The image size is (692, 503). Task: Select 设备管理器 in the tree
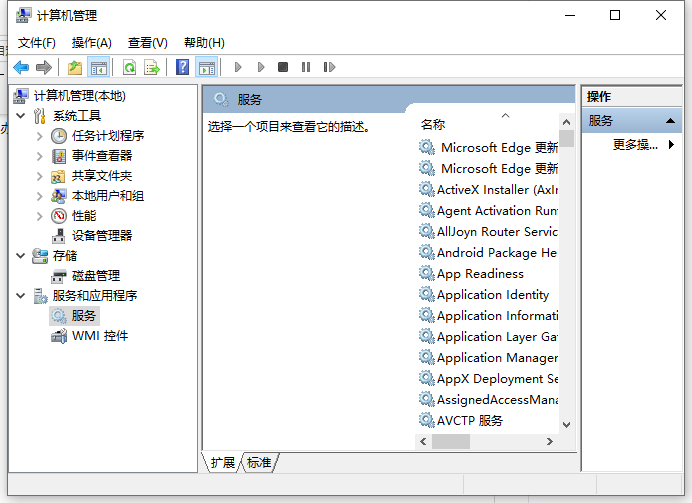[101, 236]
